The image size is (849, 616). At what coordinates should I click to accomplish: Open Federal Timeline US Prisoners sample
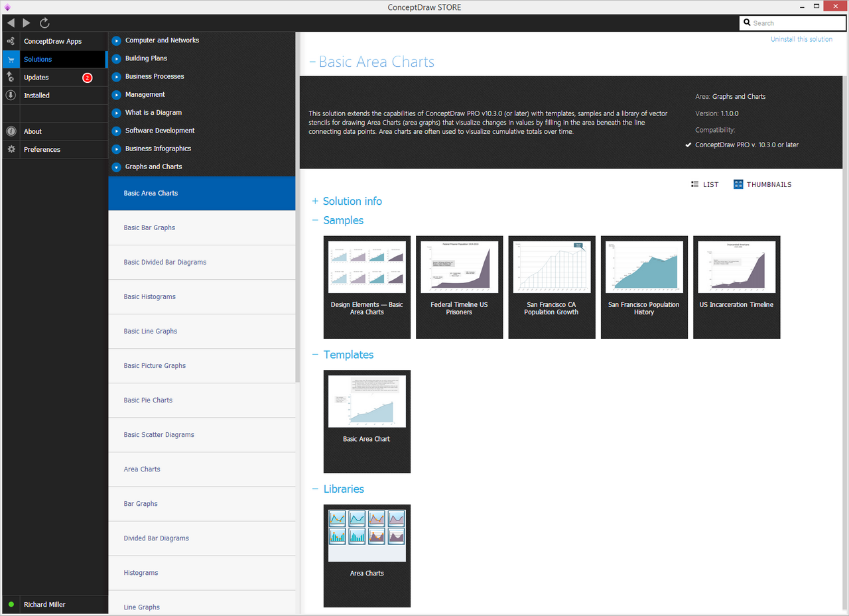click(459, 287)
